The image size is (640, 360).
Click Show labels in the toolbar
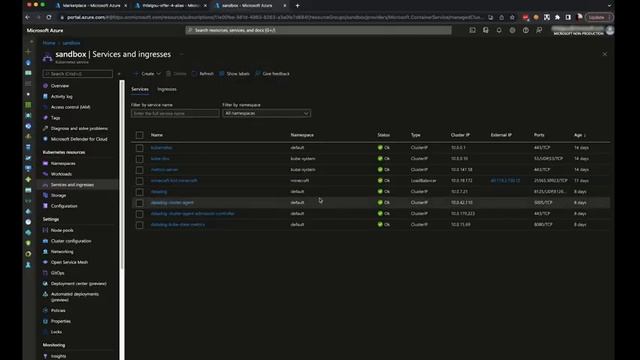234,73
